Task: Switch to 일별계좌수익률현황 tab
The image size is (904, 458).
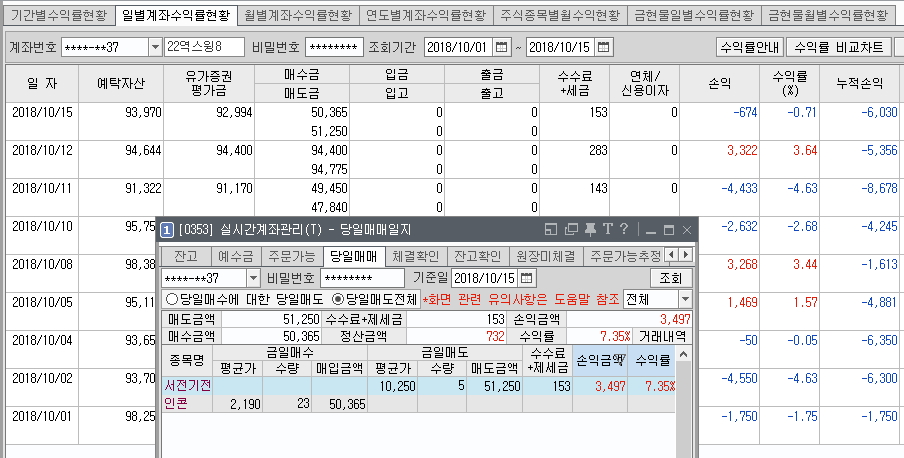Action: click(x=176, y=16)
